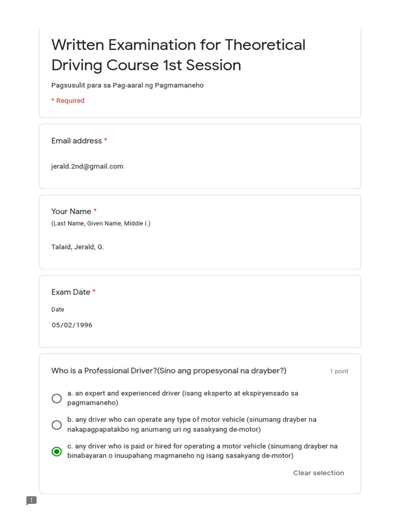
Task: Click the 1 point score label
Action: [339, 371]
